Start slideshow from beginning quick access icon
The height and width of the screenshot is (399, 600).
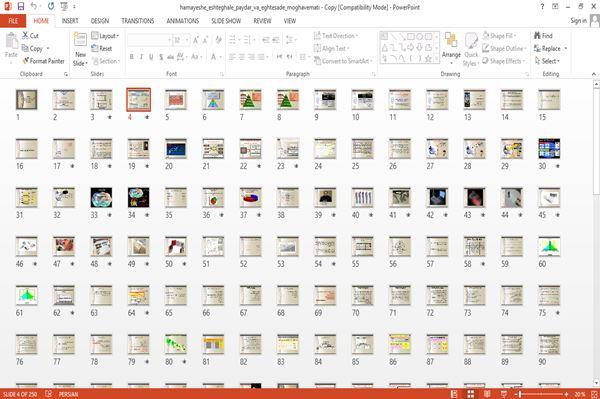(64, 7)
